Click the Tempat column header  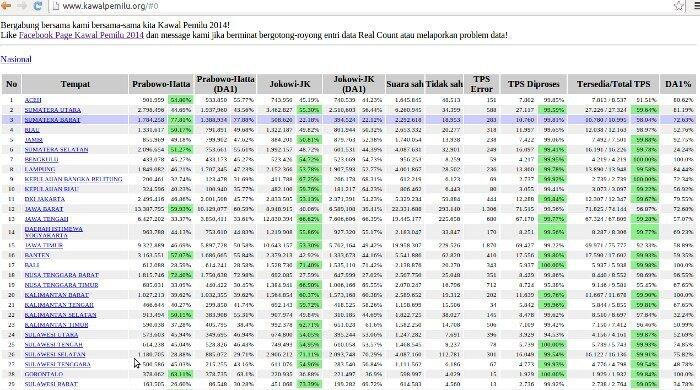[x=75, y=84]
